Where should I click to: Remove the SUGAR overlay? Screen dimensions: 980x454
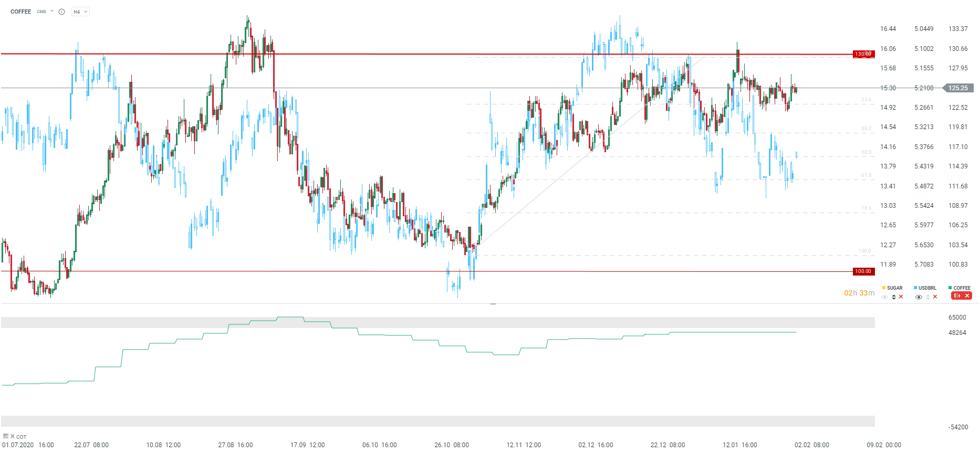click(x=901, y=297)
